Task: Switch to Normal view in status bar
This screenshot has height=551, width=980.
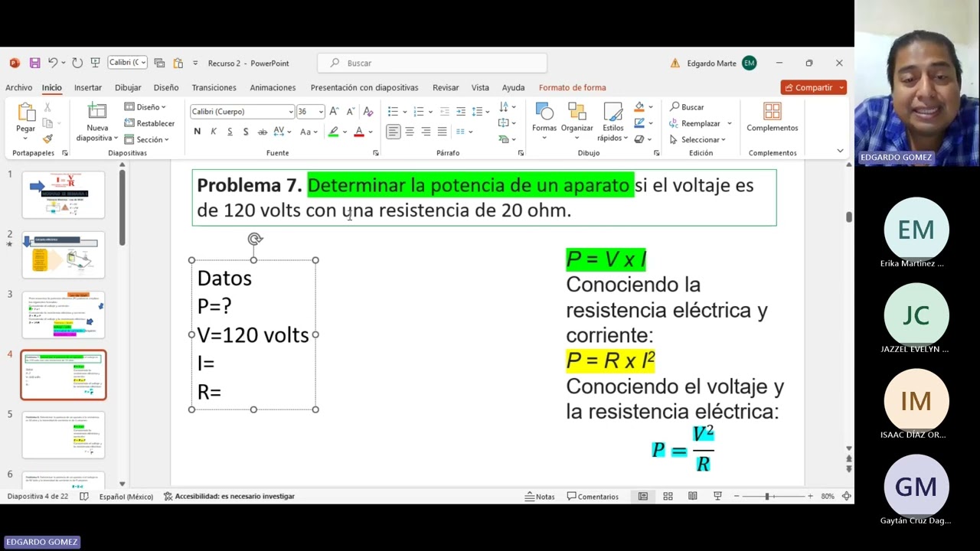Action: (643, 496)
